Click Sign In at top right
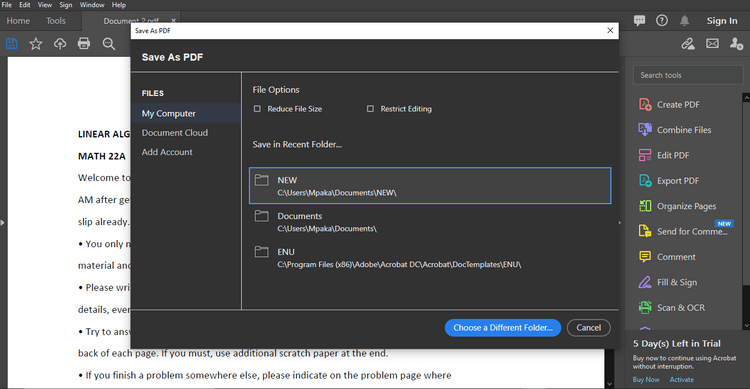750x389 pixels. (722, 21)
